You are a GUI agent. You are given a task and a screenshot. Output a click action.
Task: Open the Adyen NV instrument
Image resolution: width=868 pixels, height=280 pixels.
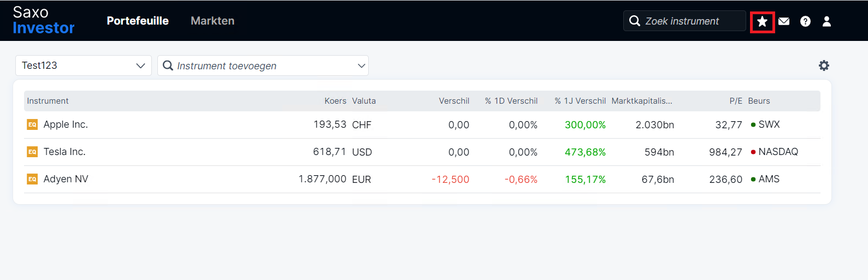[66, 179]
